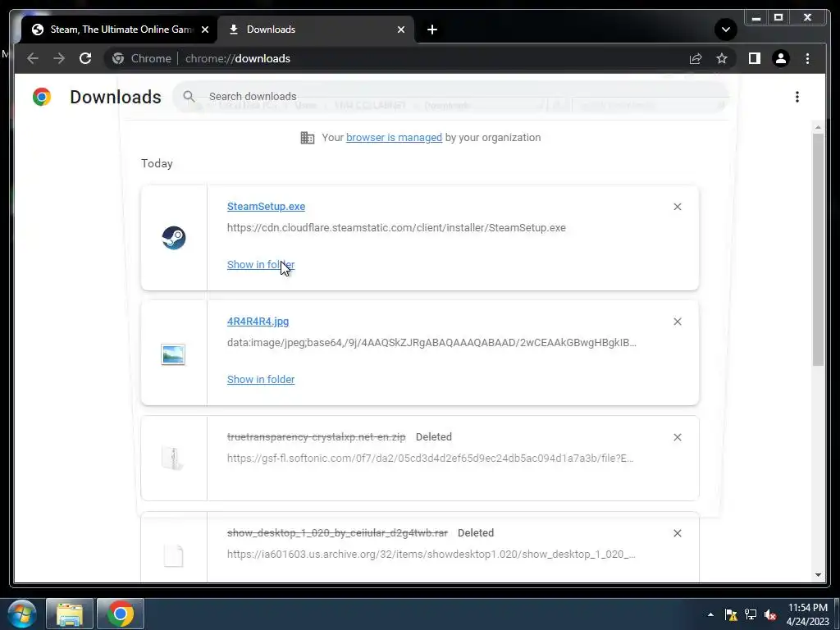Image resolution: width=840 pixels, height=630 pixels.
Task: Remove SteamSetup.exe from the list
Action: click(x=677, y=207)
